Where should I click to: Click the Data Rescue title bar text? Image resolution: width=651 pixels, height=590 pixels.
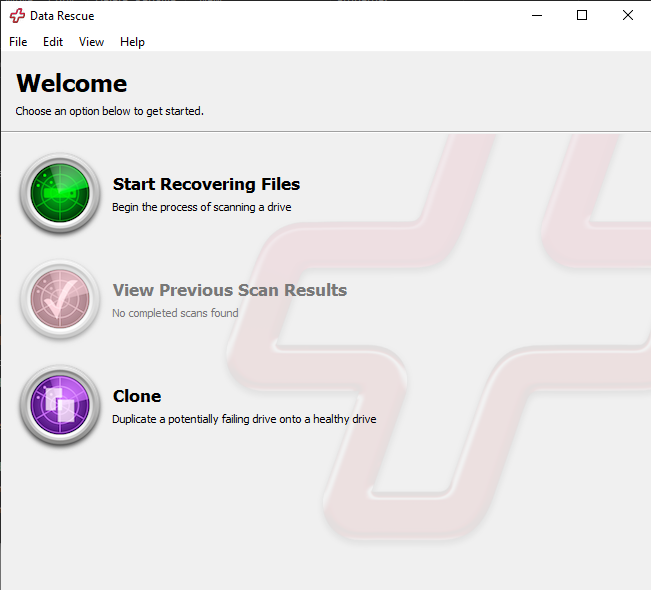[62, 16]
